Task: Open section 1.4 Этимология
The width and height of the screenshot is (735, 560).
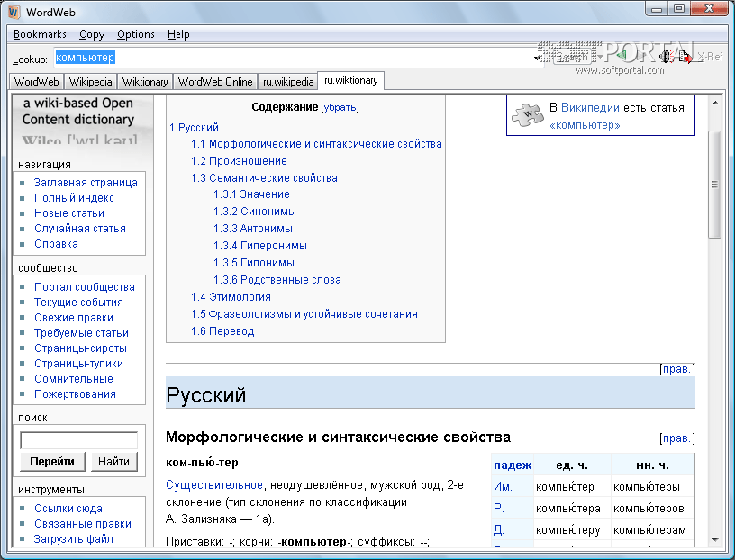Action: 231,297
